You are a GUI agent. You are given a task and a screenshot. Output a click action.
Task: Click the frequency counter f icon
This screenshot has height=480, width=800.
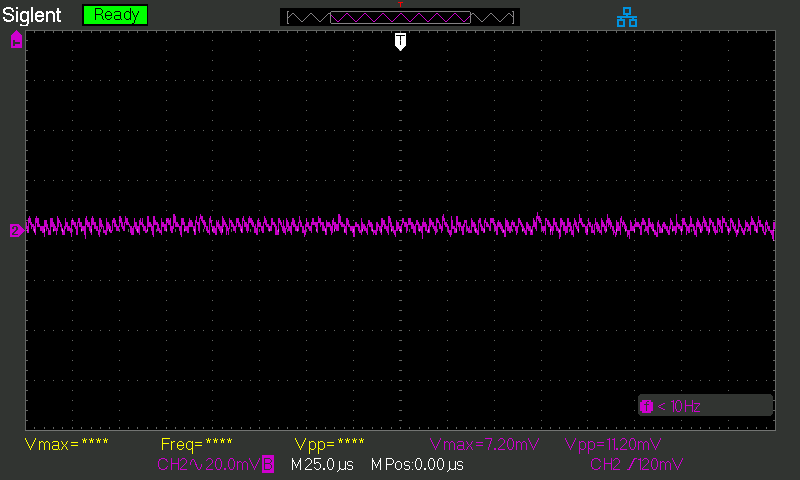[646, 407]
